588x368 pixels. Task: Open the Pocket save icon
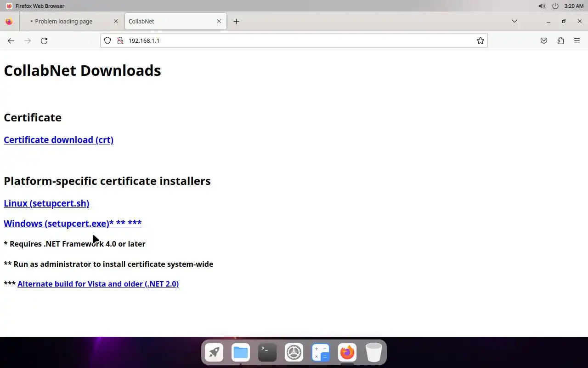(x=544, y=40)
